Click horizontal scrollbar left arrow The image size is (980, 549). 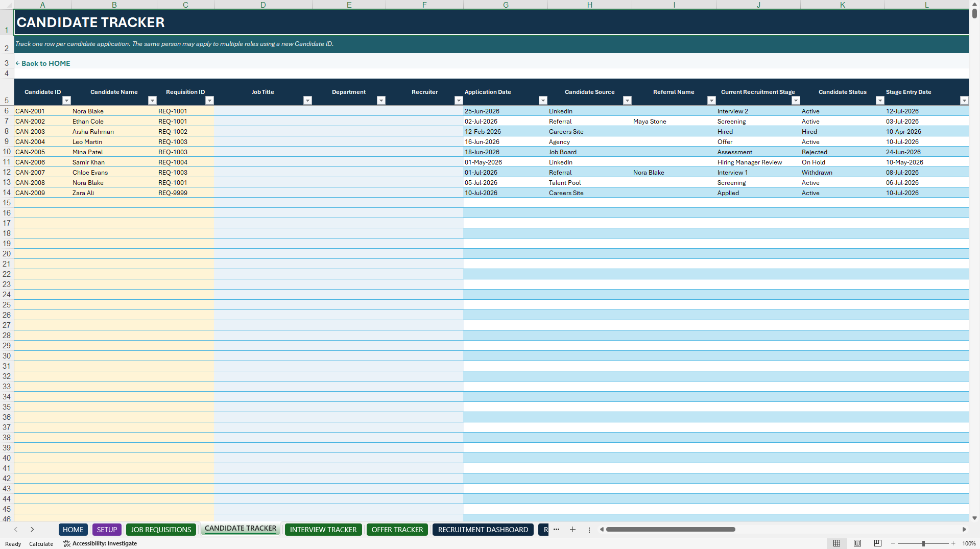[602, 530]
